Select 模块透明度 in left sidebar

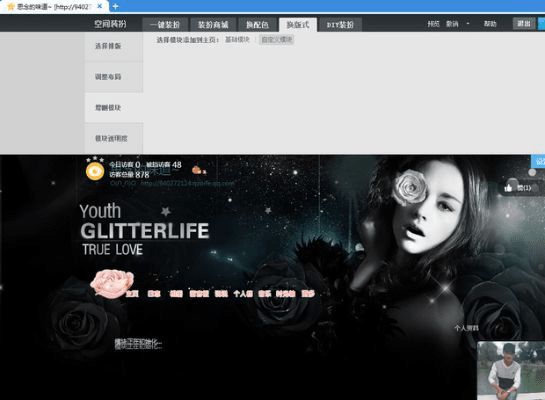pyautogui.click(x=114, y=138)
